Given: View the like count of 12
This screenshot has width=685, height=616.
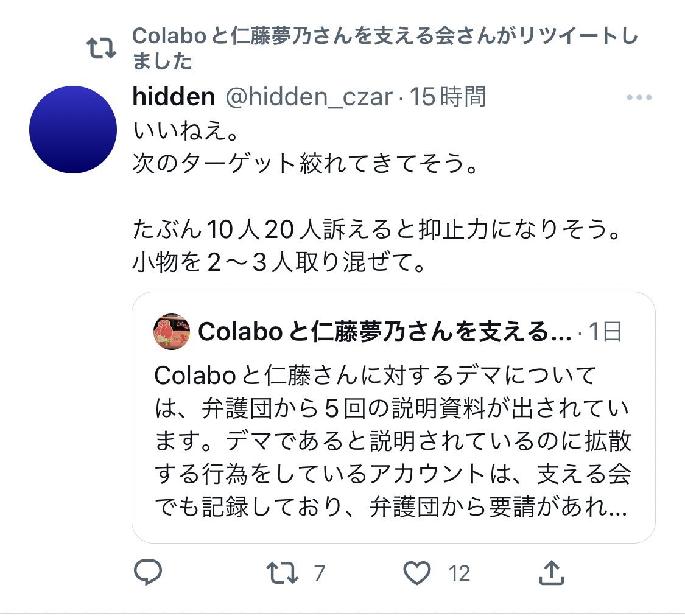Looking at the screenshot, I should 459,573.
